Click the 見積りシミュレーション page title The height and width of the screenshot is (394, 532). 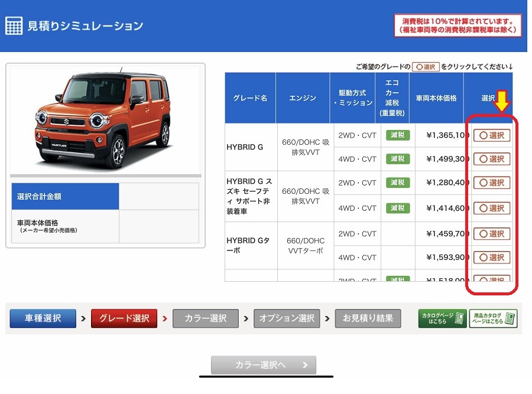point(85,26)
